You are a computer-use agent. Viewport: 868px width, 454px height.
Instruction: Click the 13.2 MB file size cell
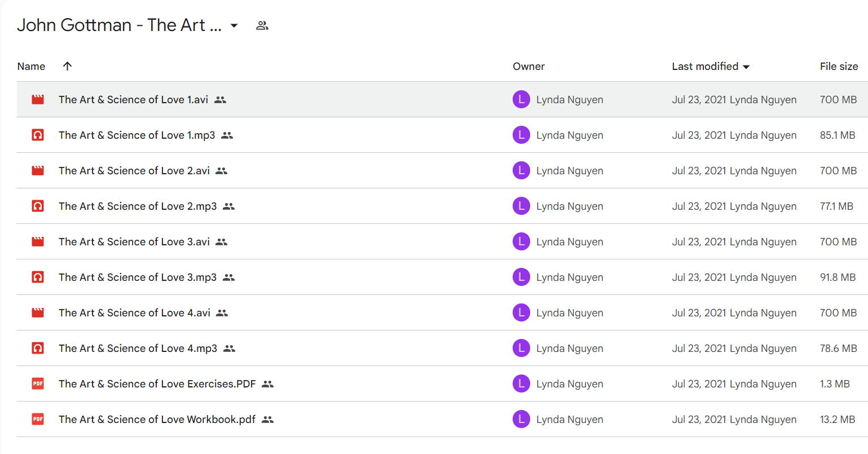point(838,420)
